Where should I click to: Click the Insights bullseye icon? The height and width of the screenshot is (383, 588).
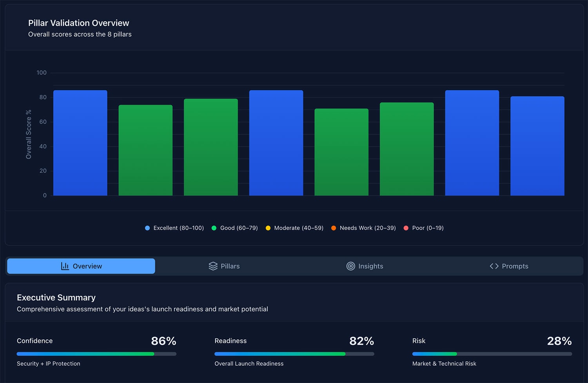pyautogui.click(x=351, y=266)
